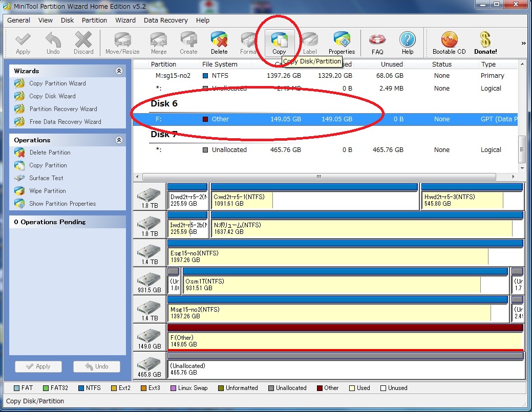The image size is (532, 412).
Task: Open the Help menu
Action: (x=203, y=20)
